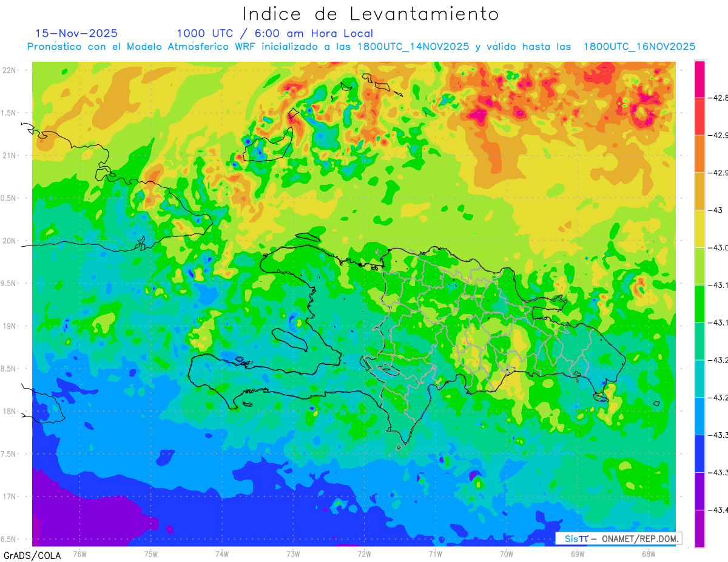The width and height of the screenshot is (728, 562).
Task: Click the 75W longitude label
Action: pos(151,554)
